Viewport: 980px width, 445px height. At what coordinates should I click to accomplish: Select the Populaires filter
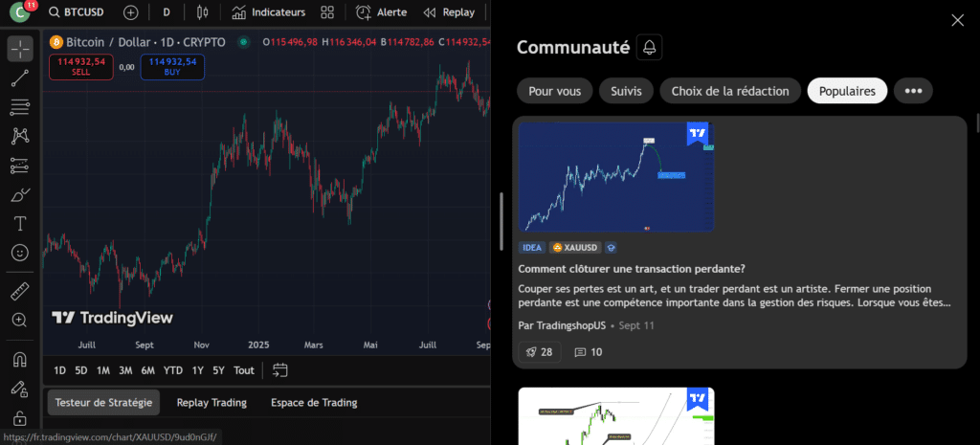point(847,91)
